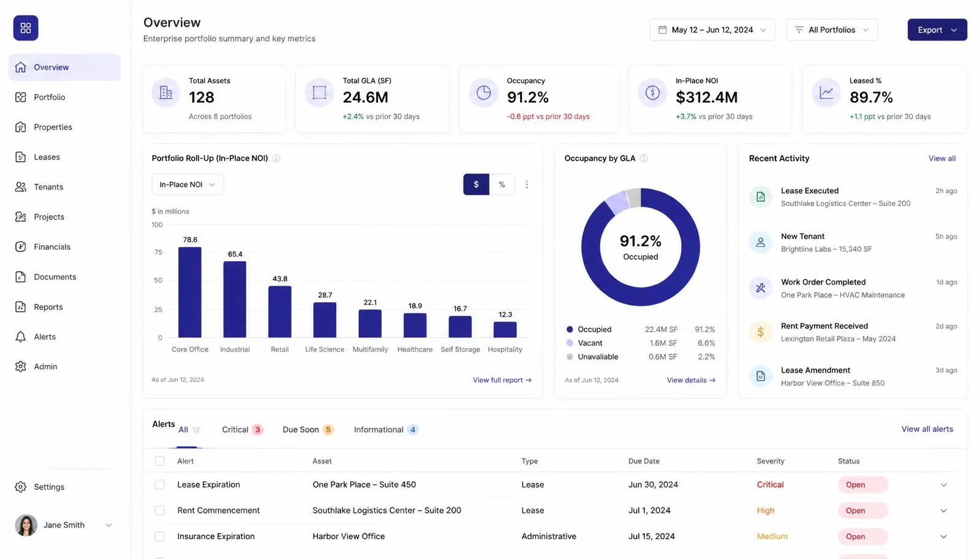Click the Vacant legend color dot
The image size is (980, 559).
[x=570, y=343]
